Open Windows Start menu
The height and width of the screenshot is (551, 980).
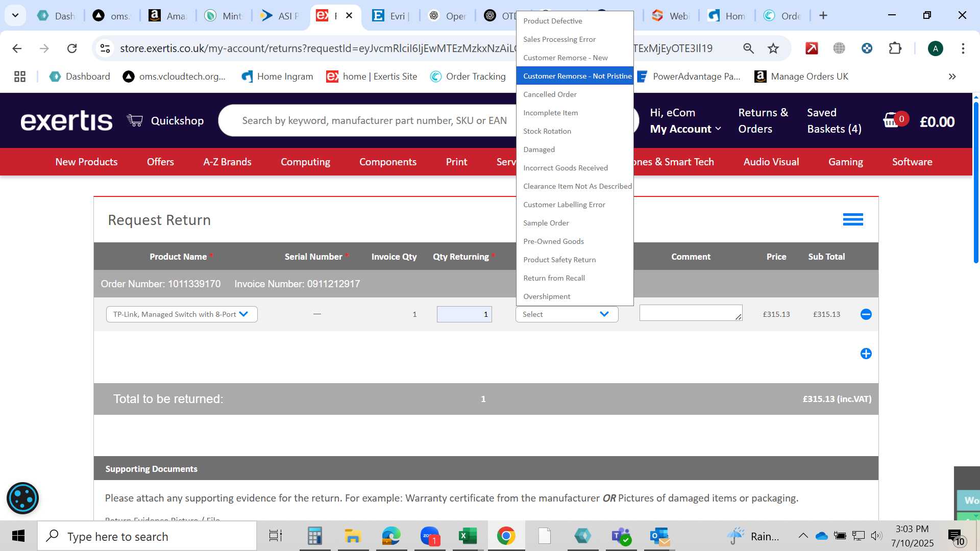(18, 536)
